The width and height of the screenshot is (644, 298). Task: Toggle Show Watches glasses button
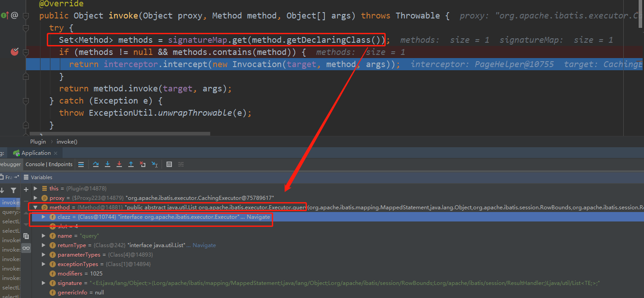point(26,248)
